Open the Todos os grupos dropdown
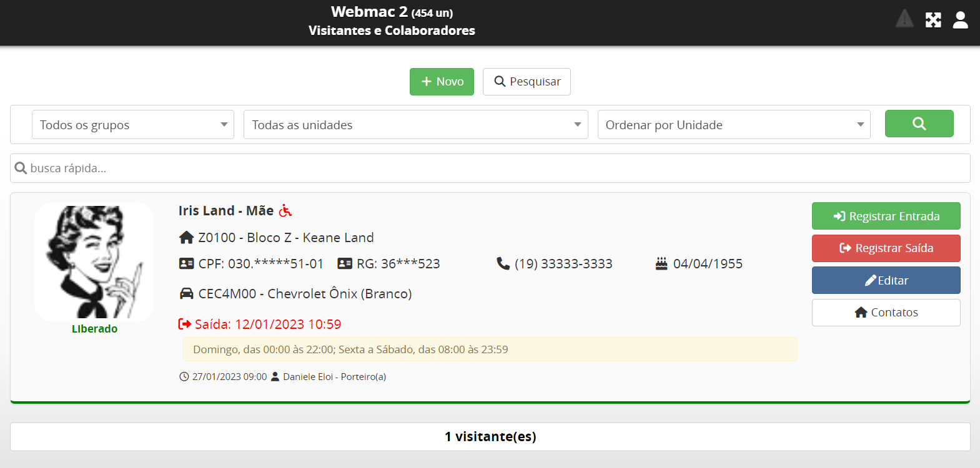The image size is (980, 468). [x=133, y=125]
